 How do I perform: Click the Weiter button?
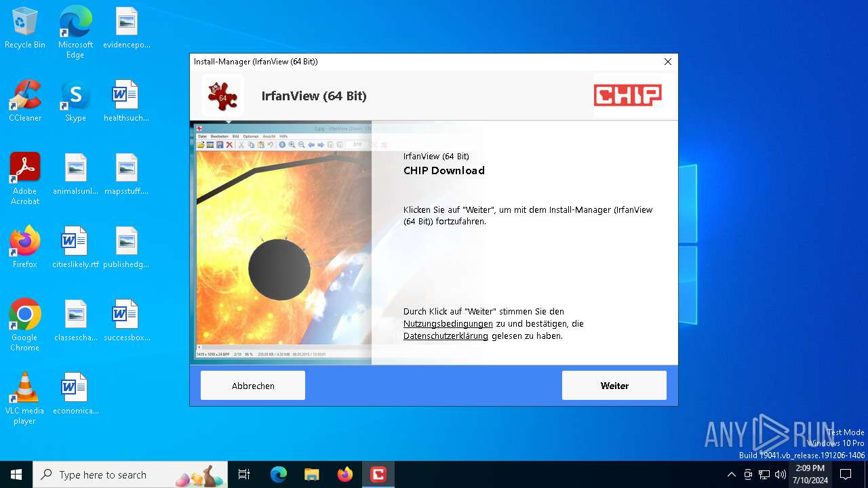614,386
